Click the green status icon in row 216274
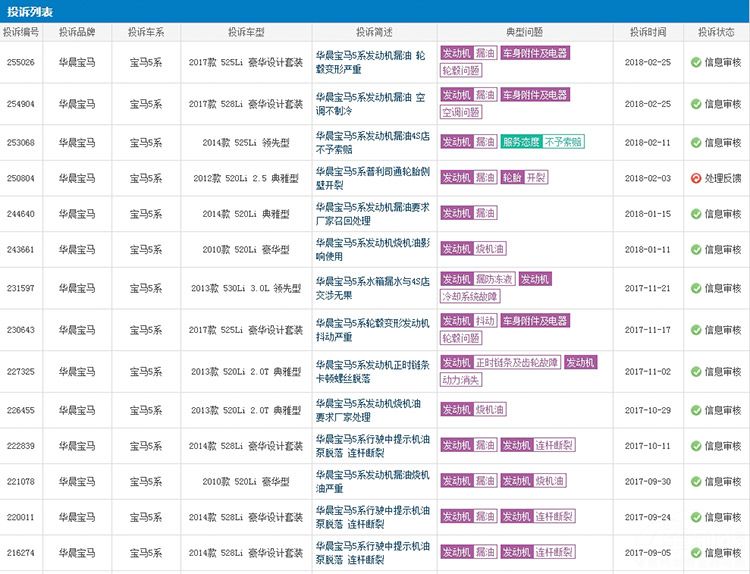Screen dimensions: 750x574 click(x=696, y=553)
